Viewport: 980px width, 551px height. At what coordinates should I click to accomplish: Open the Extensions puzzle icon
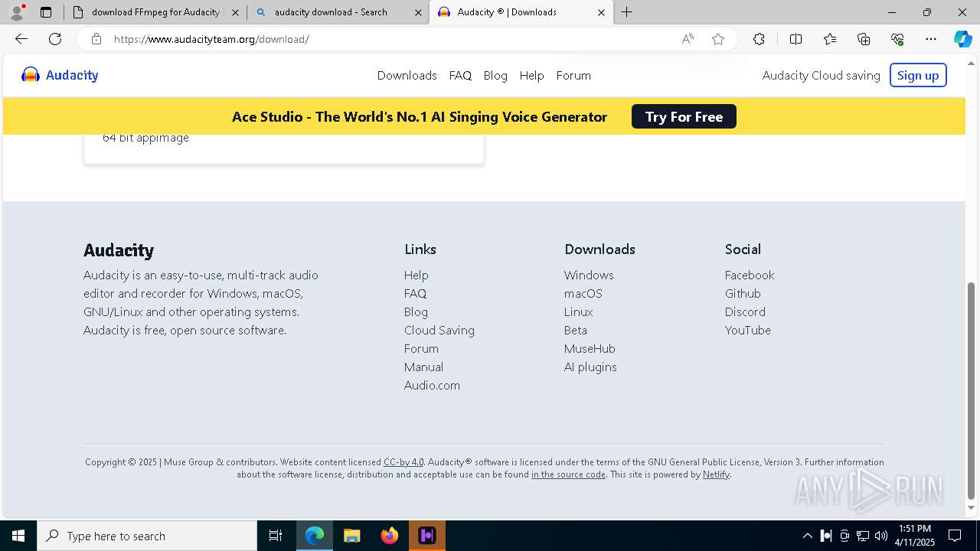coord(759,39)
